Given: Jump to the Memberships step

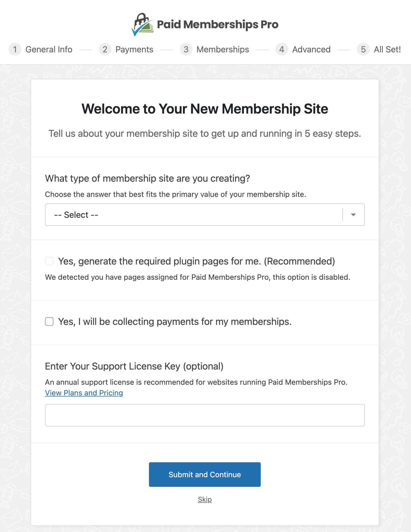Looking at the screenshot, I should (222, 49).
